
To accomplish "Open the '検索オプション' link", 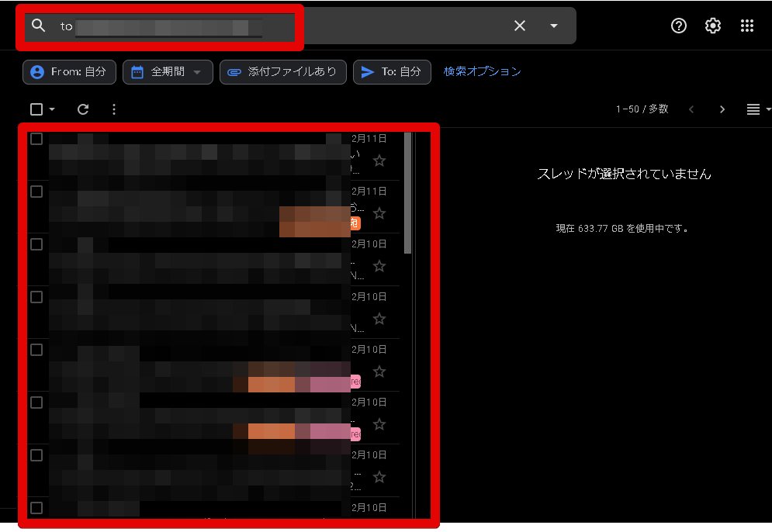I will [482, 72].
